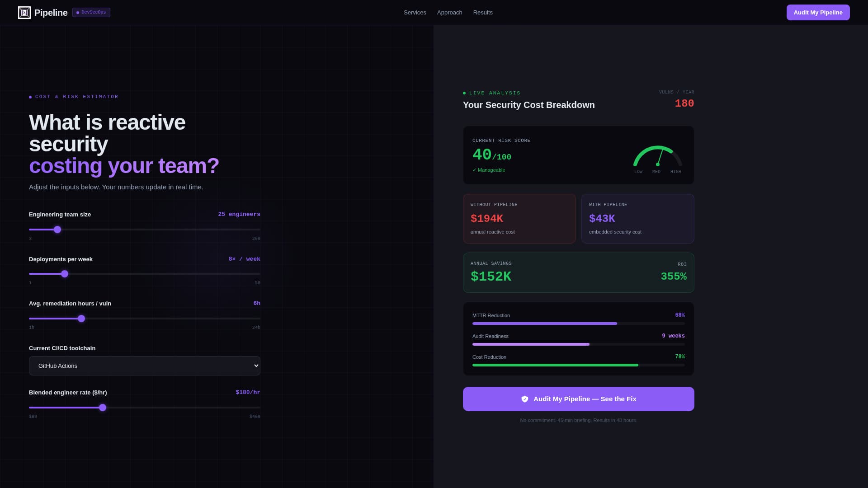
Task: Go to the Approach section
Action: pos(449,13)
